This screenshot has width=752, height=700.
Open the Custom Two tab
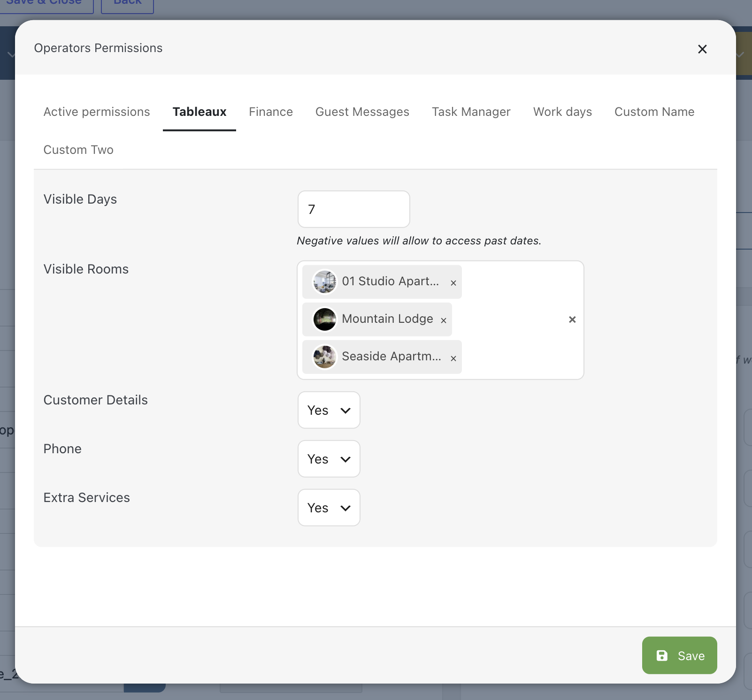(x=78, y=150)
